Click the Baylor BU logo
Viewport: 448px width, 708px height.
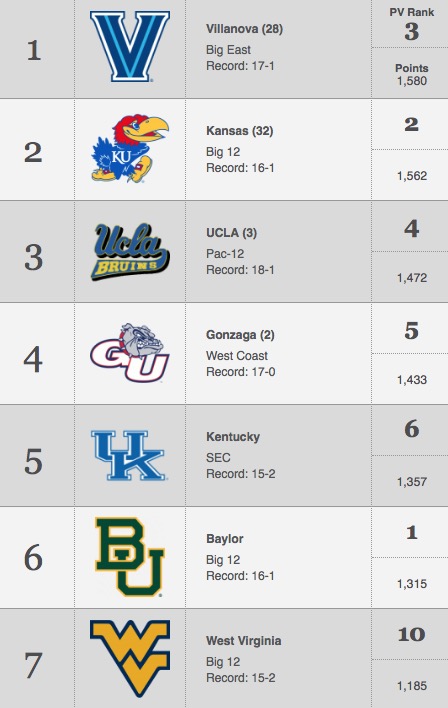coord(130,557)
